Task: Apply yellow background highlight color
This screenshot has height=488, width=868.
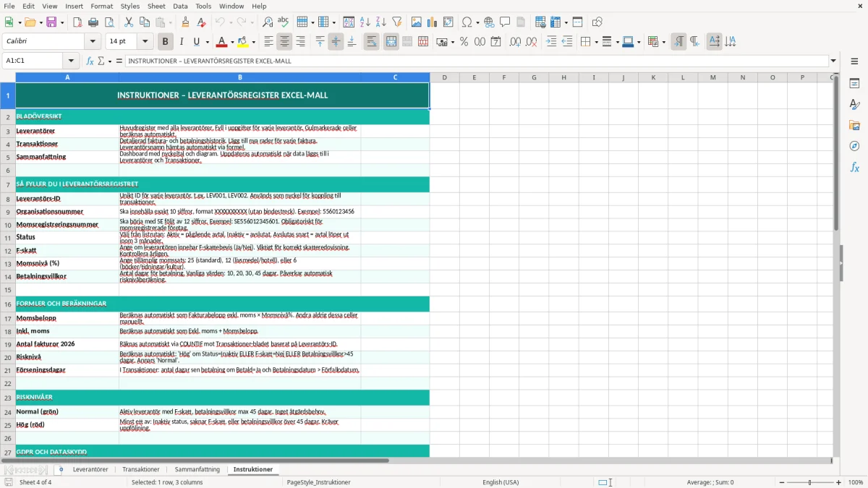Action: [x=242, y=42]
